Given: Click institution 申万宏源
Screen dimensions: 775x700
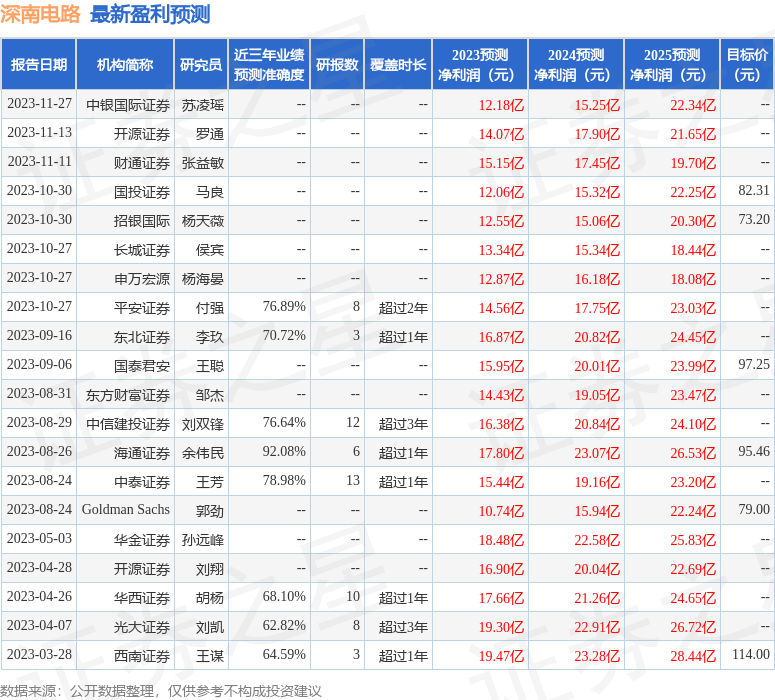Looking at the screenshot, I should [142, 279].
